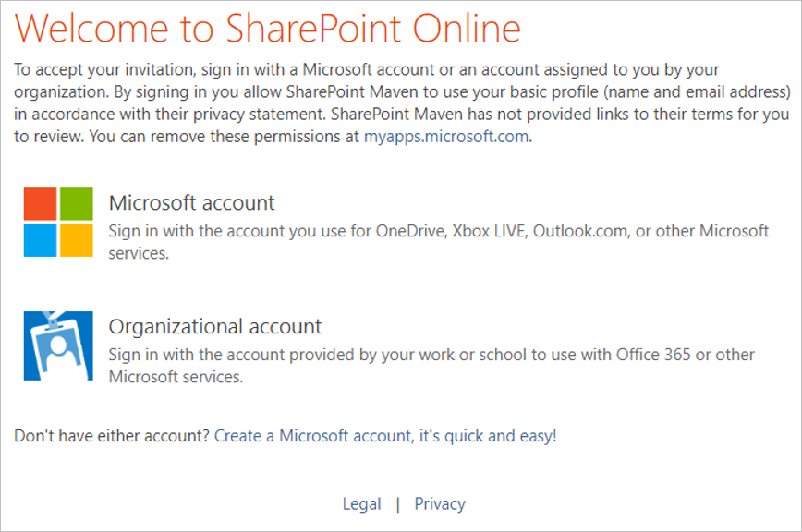Click the SharePoint Maven invitation paragraph

(x=402, y=103)
